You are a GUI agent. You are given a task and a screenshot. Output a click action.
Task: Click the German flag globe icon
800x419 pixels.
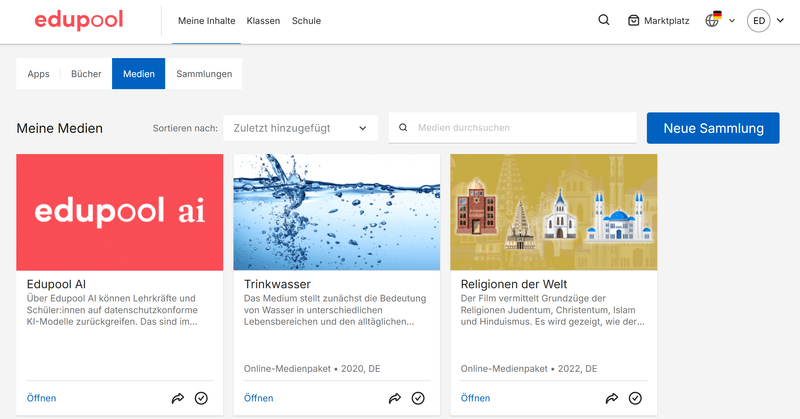coord(714,19)
